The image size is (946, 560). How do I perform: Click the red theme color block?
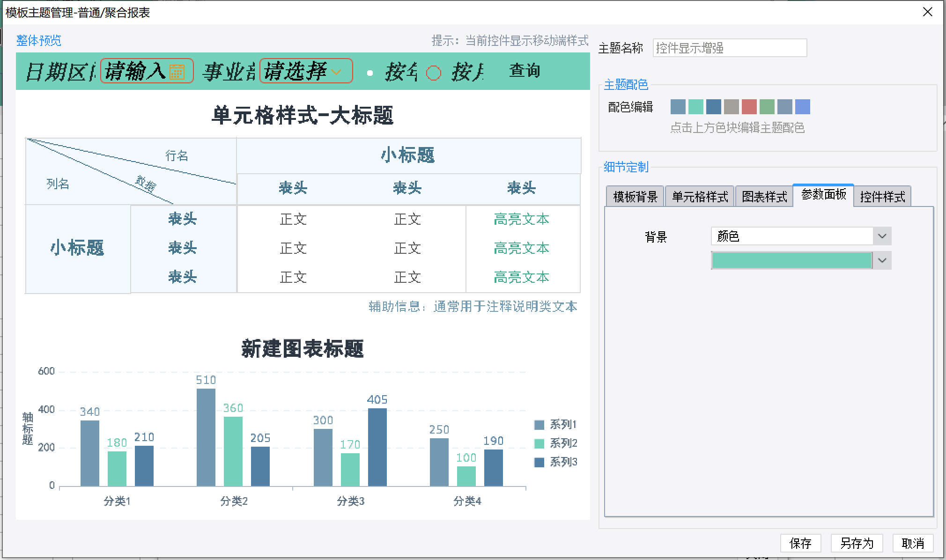[x=749, y=107]
